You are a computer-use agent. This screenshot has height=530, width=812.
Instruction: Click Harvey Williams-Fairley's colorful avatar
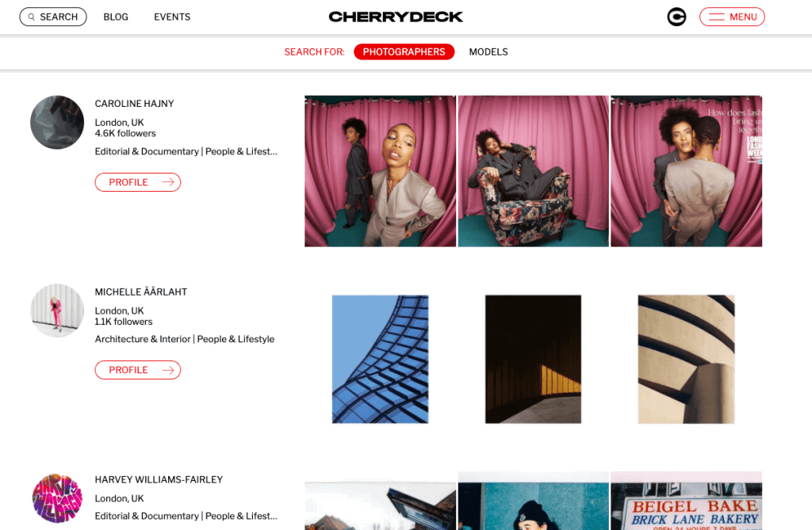coord(57,498)
